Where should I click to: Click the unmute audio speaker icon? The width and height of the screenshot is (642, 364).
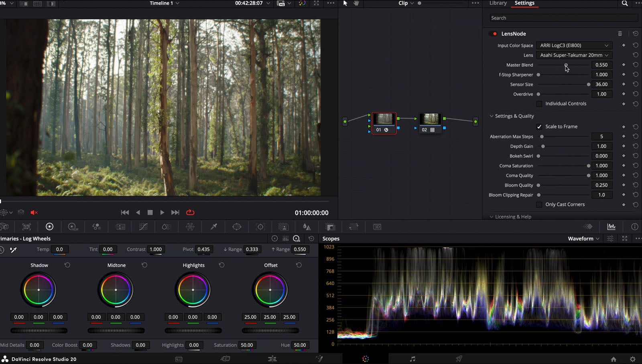(x=34, y=212)
